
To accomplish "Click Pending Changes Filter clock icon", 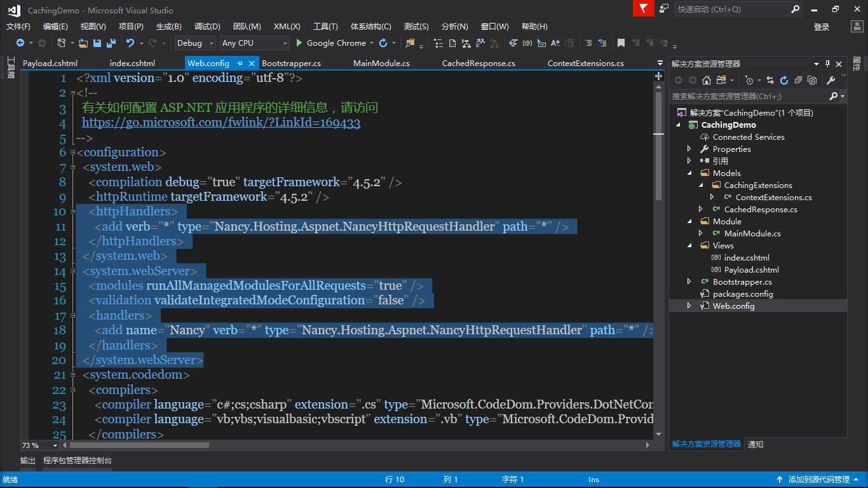I will click(749, 80).
